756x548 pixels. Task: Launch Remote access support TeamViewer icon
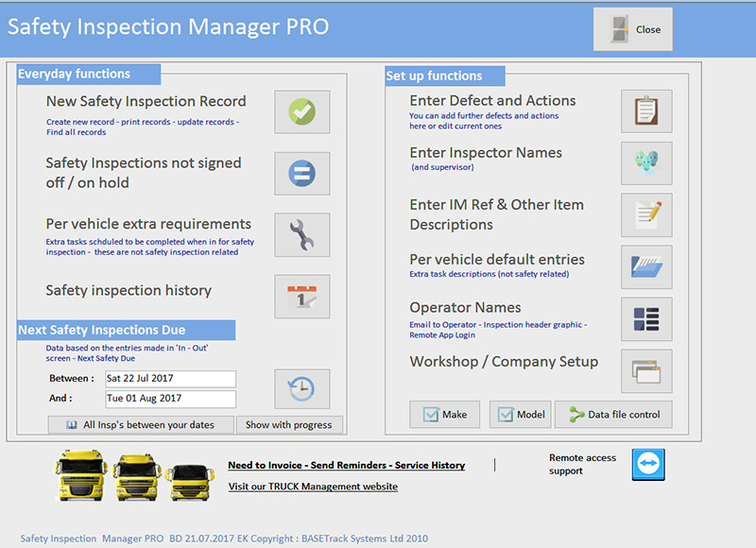coord(648,465)
